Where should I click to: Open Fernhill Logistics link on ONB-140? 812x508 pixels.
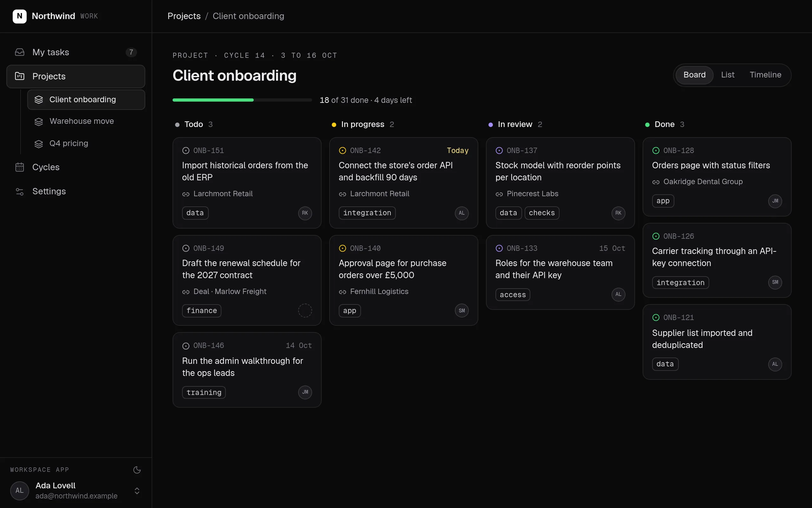click(379, 292)
